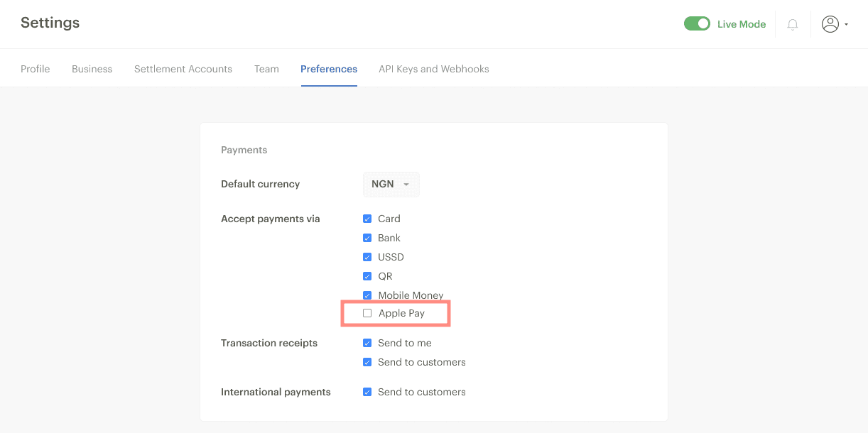This screenshot has height=433, width=868.
Task: Expand the currency selector caret arrow
Action: (x=406, y=185)
